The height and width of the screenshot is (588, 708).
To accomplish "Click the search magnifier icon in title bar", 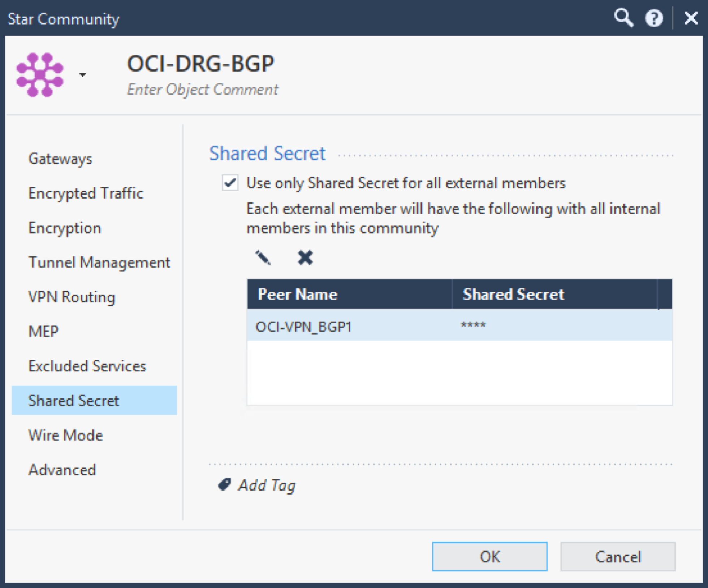I will tap(623, 18).
